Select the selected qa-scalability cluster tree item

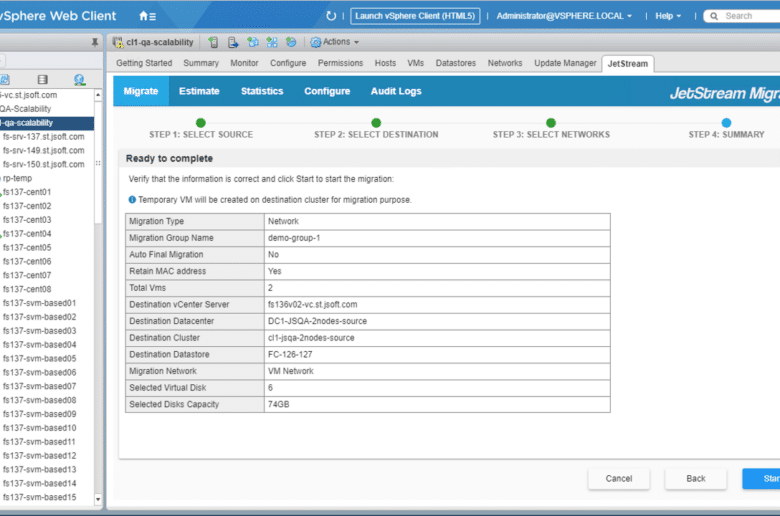coord(47,122)
